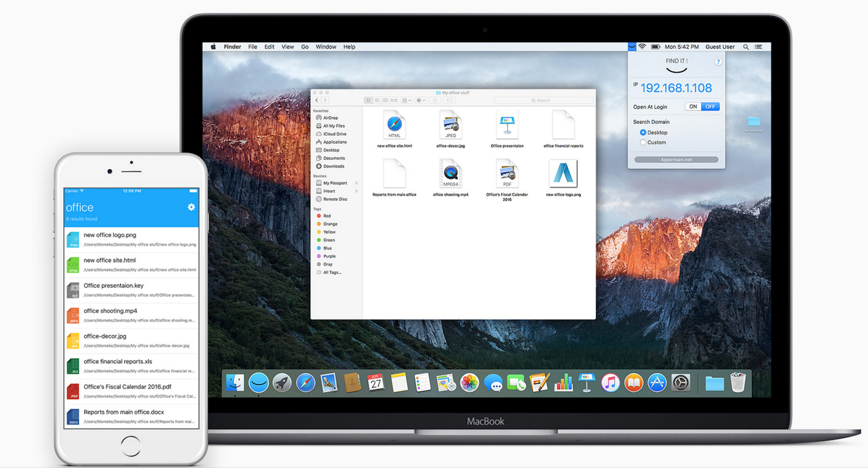Open the Apple menu
The image size is (868, 468).
point(213,47)
